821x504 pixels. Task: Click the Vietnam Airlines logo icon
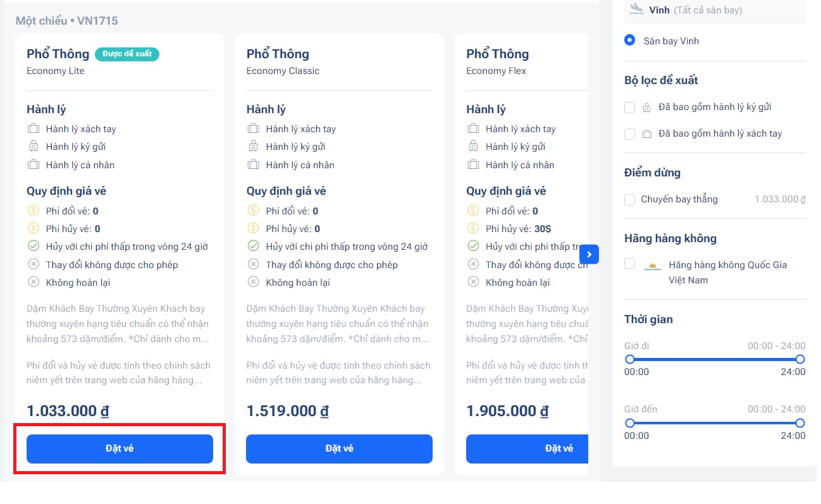pos(652,267)
